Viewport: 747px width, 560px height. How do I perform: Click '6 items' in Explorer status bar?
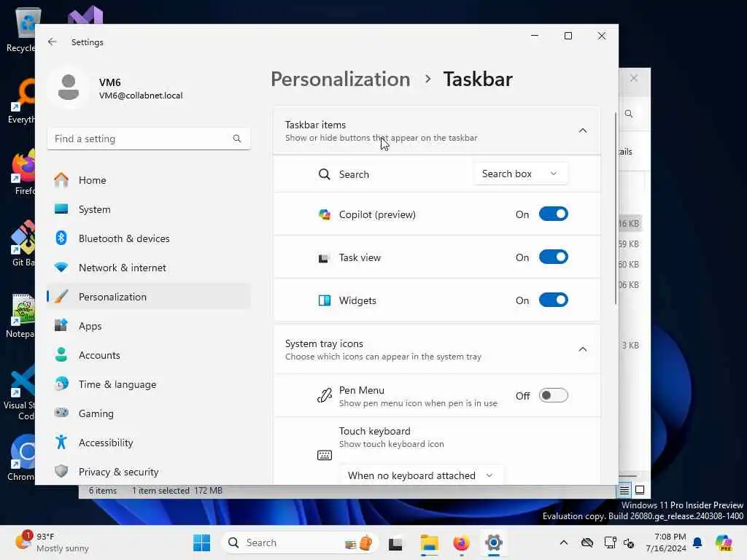pyautogui.click(x=102, y=491)
